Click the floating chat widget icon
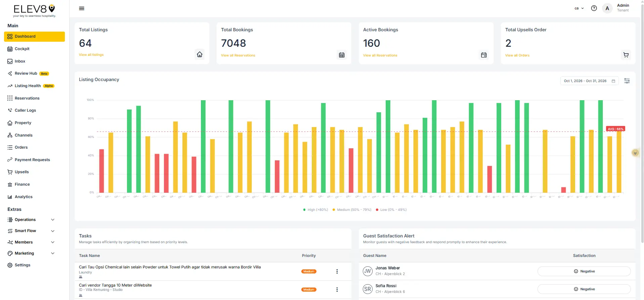Screen dimensions: 644x300 [635, 153]
